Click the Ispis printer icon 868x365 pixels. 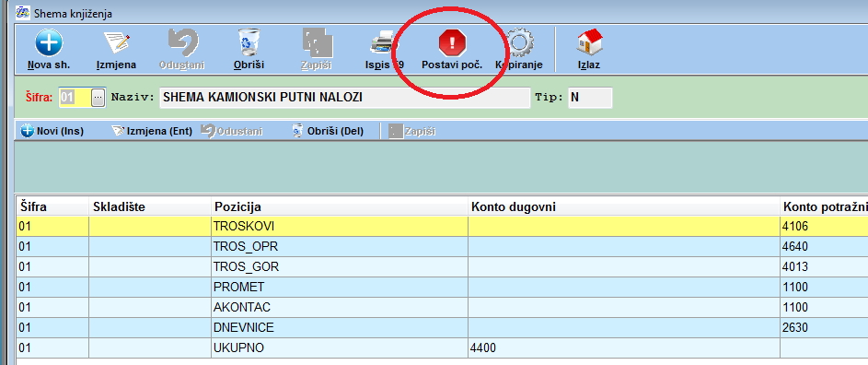[x=384, y=42]
